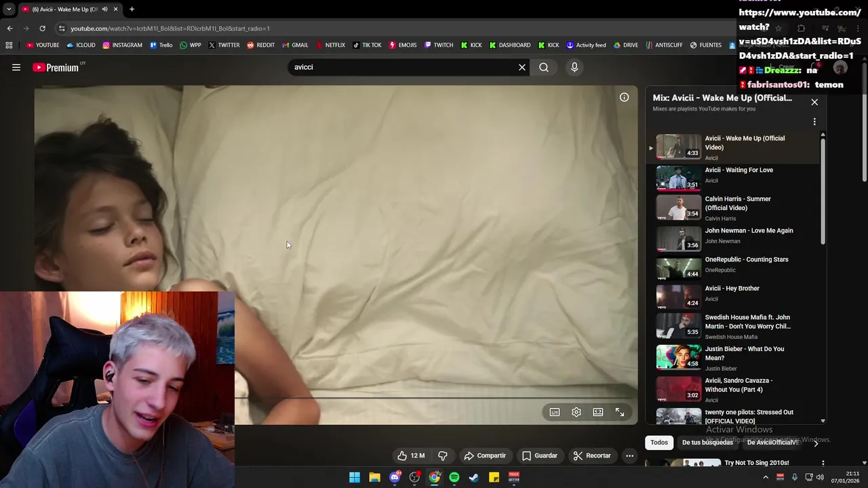Select the Todos filter chip
The image size is (868, 488).
pyautogui.click(x=659, y=443)
